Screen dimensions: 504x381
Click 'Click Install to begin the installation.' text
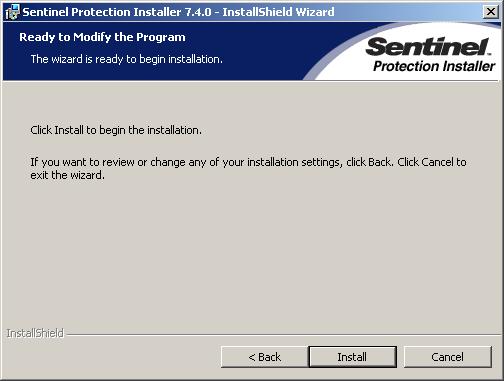click(116, 130)
